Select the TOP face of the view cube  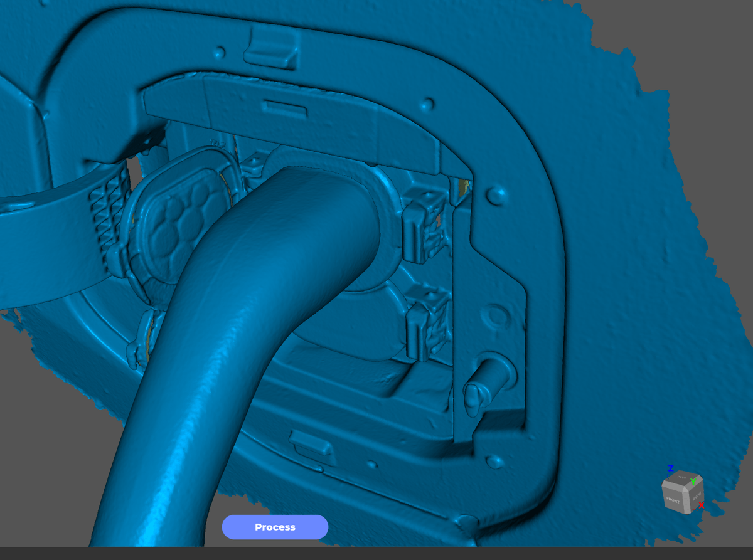click(681, 478)
